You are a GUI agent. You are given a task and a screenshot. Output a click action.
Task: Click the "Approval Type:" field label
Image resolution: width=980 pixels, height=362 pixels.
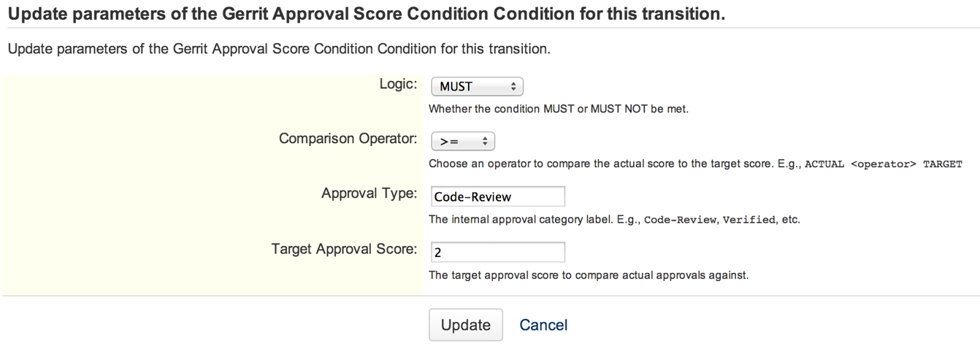tap(369, 193)
